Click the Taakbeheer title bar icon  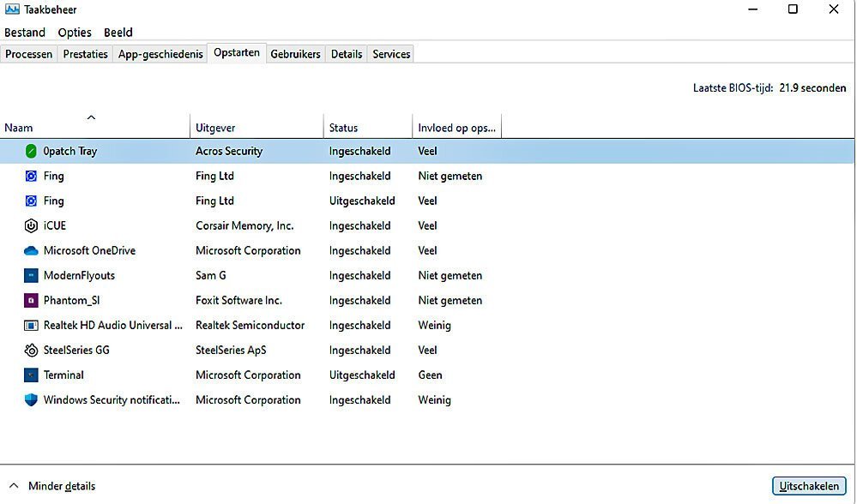tap(12, 9)
